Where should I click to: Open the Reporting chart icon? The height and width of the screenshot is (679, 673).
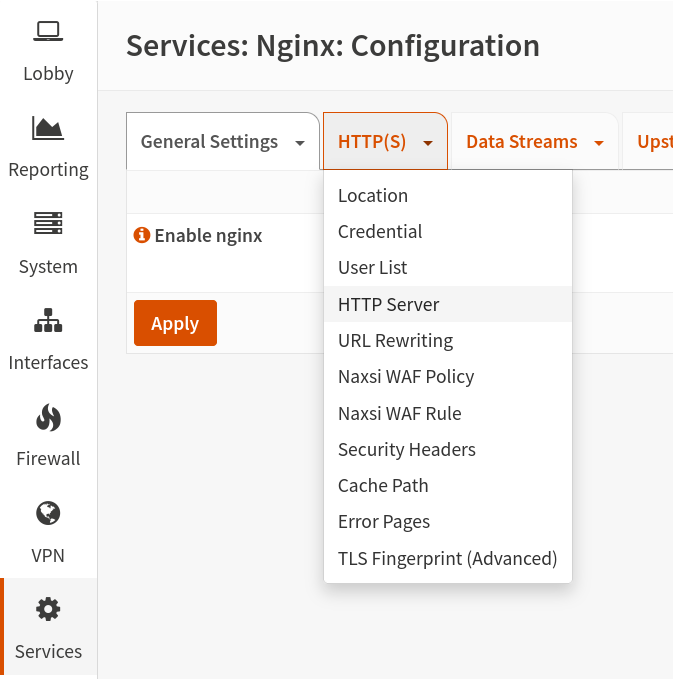(48, 128)
